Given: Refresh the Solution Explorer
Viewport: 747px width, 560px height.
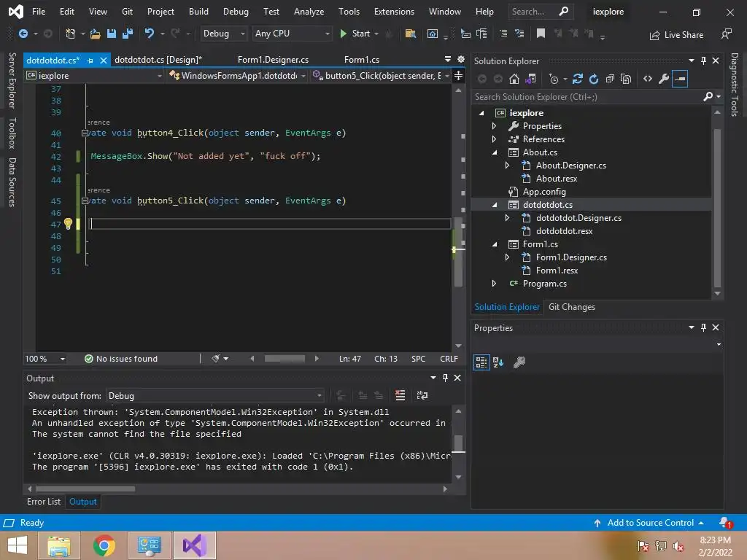Looking at the screenshot, I should pyautogui.click(x=594, y=79).
